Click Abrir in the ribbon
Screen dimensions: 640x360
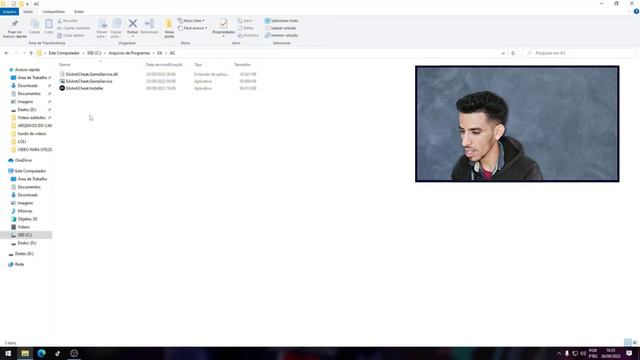pyautogui.click(x=245, y=21)
